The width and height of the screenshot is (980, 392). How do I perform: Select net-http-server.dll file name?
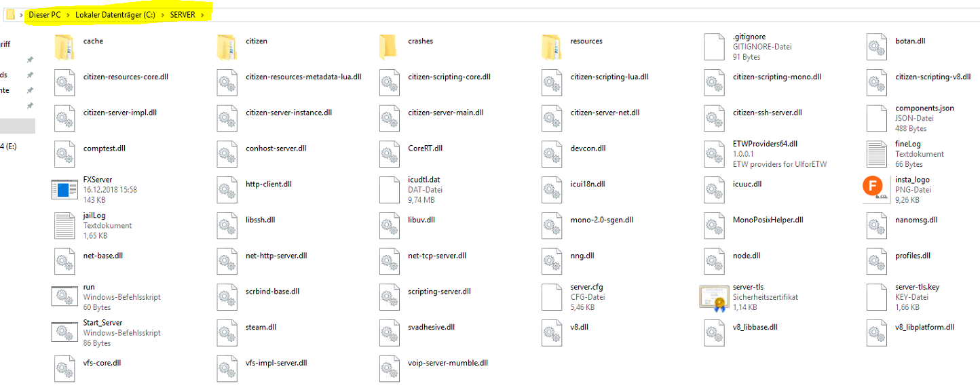tap(276, 256)
